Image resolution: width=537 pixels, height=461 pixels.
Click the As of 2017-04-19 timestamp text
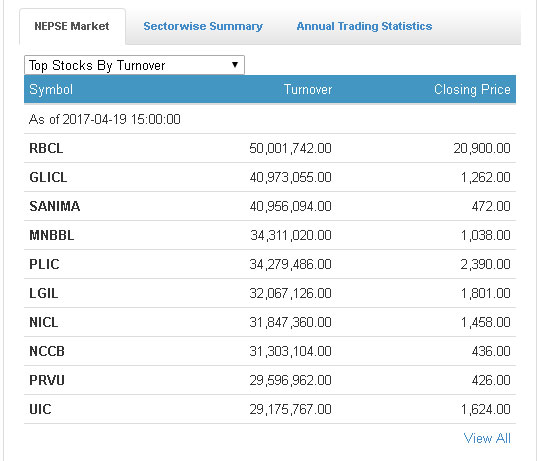(105, 119)
